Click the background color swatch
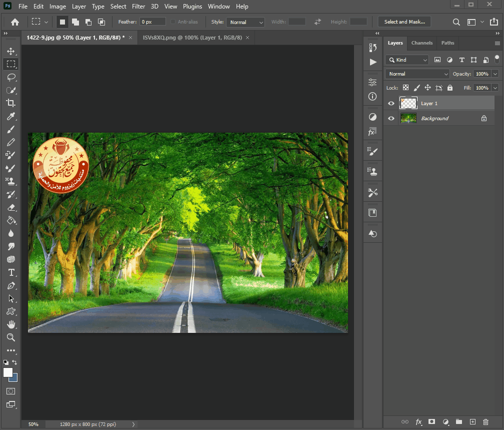The image size is (504, 430). (15, 378)
